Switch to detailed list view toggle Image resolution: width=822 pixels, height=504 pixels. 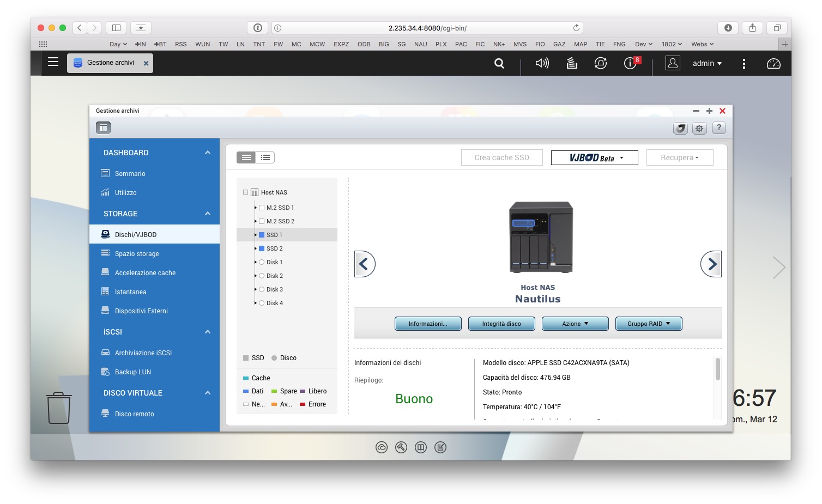point(265,157)
